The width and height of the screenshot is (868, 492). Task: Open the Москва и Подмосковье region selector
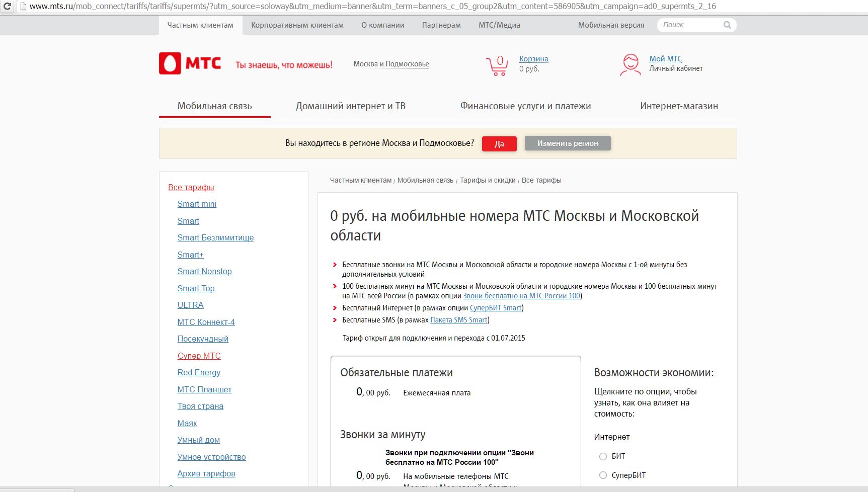tap(391, 64)
